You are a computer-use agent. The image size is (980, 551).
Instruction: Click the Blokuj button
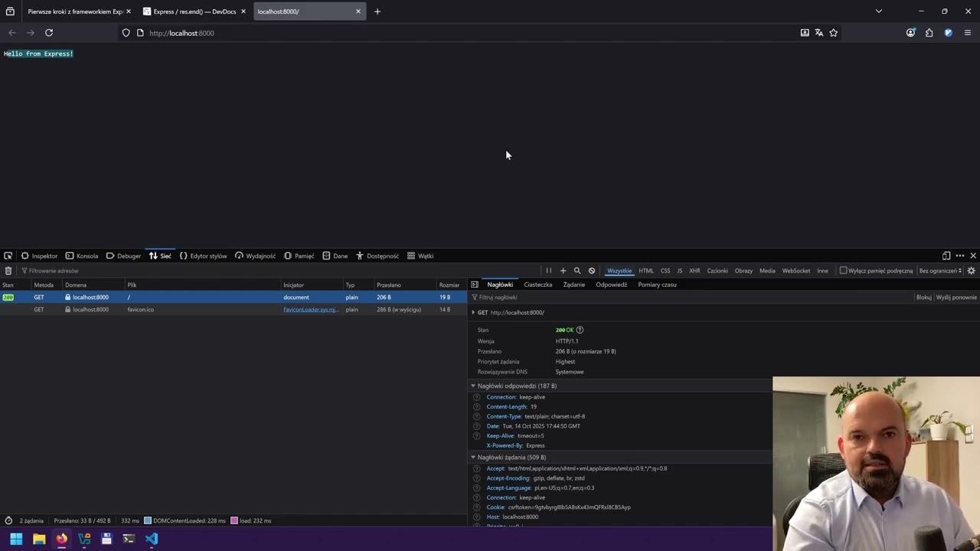[924, 298]
